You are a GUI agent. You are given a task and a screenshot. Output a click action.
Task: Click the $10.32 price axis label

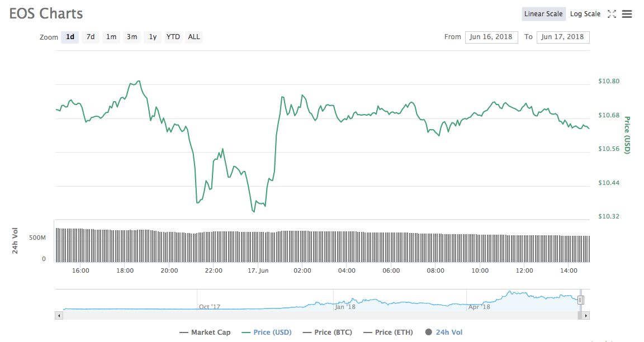point(609,216)
